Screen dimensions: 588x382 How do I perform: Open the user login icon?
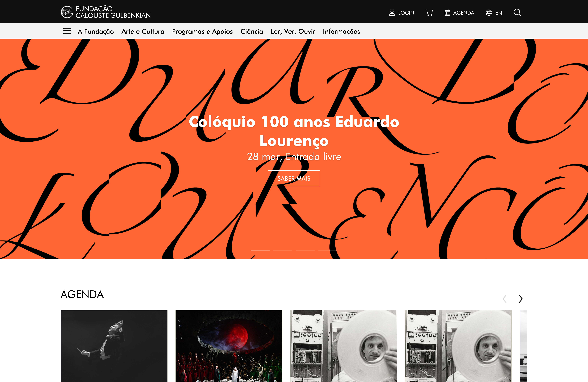point(392,13)
